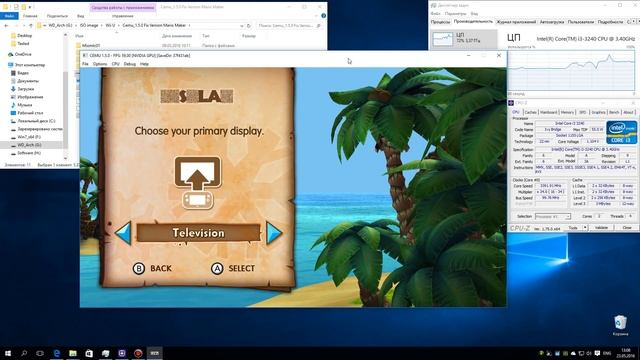Open the Cemu CPU menu
Screen dimensions: 640x360
[x=116, y=64]
